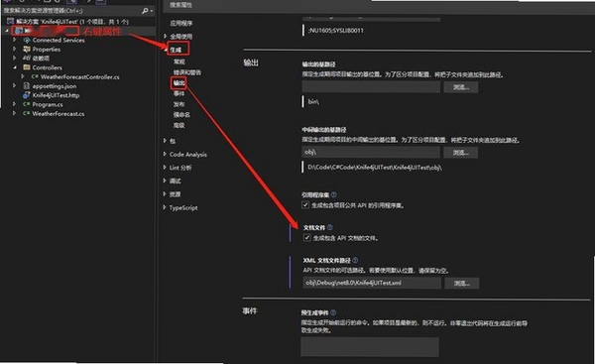Expand the Code Analysis section arrow
The image size is (595, 364).
[x=165, y=154]
